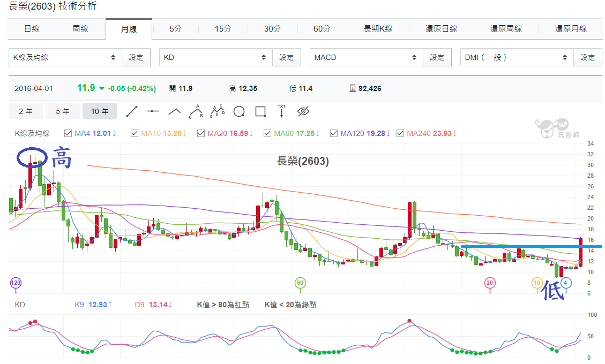Switch to the 還原周線 tab

pos(506,29)
